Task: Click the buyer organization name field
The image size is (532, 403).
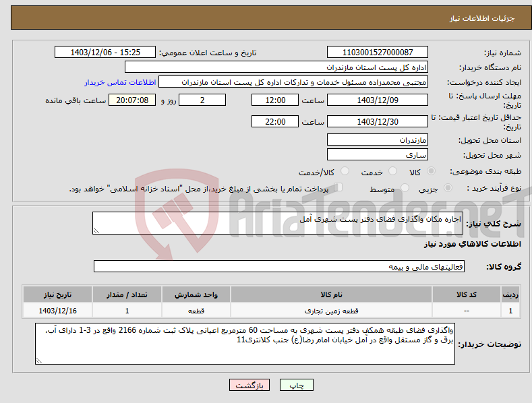Action: [x=276, y=67]
